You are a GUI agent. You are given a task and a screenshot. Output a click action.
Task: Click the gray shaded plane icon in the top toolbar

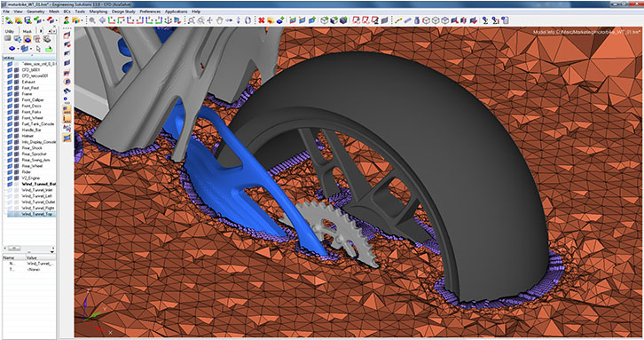pyautogui.click(x=384, y=20)
